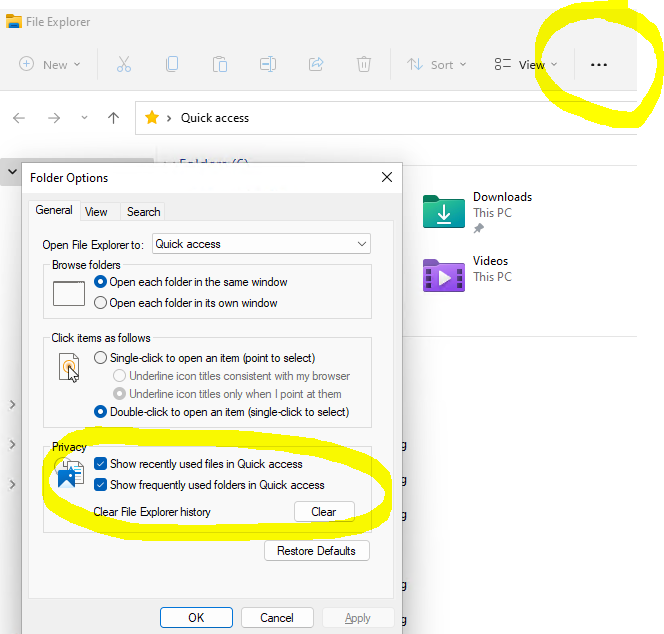664x634 pixels.
Task: Switch to the General tab
Action: (54, 210)
